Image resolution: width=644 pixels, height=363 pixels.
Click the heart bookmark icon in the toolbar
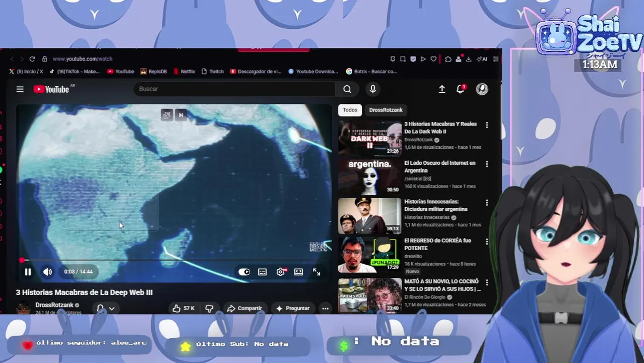[433, 59]
